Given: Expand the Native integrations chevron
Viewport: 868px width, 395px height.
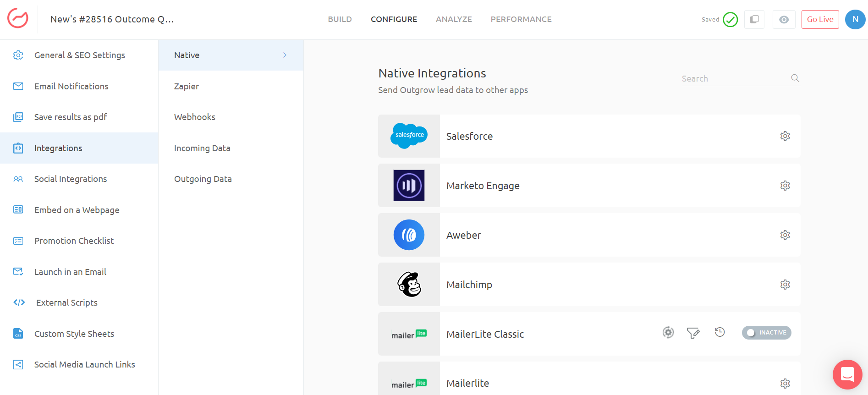Looking at the screenshot, I should coord(285,55).
